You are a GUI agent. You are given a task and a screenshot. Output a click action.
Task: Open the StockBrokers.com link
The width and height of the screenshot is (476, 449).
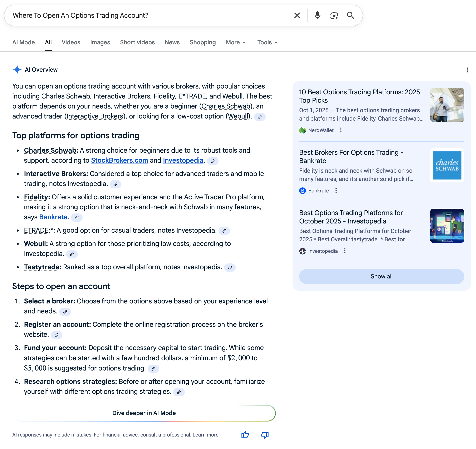(119, 160)
